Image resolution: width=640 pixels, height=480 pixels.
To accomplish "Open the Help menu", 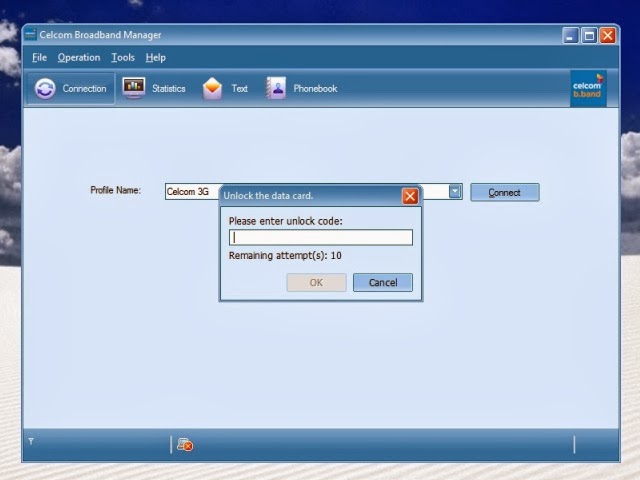I will click(156, 58).
